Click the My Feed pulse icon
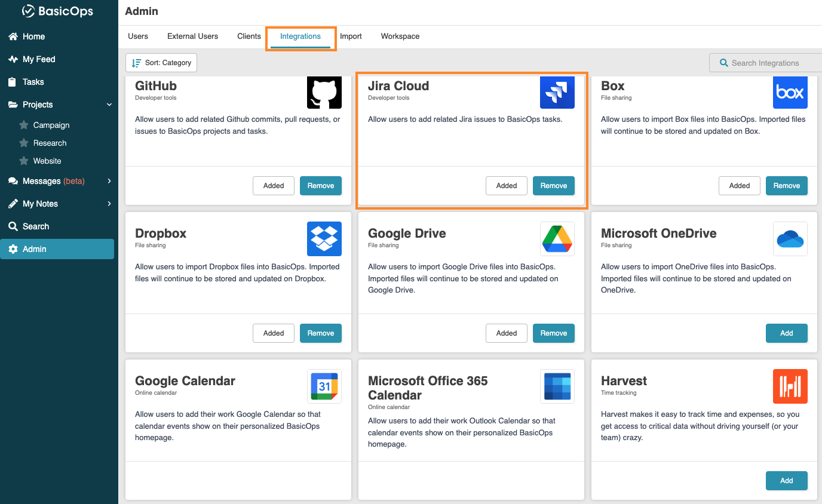The image size is (822, 504). point(13,59)
